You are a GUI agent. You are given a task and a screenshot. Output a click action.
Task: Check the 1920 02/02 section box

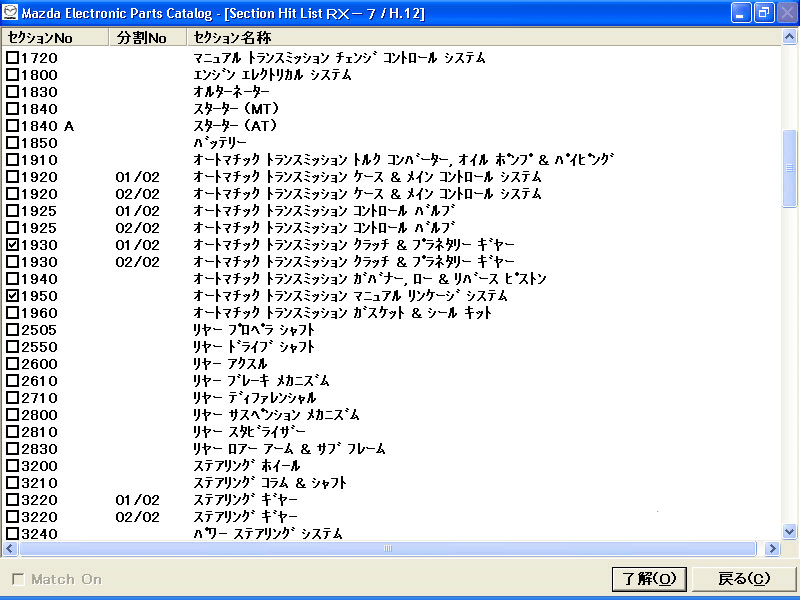pos(12,194)
